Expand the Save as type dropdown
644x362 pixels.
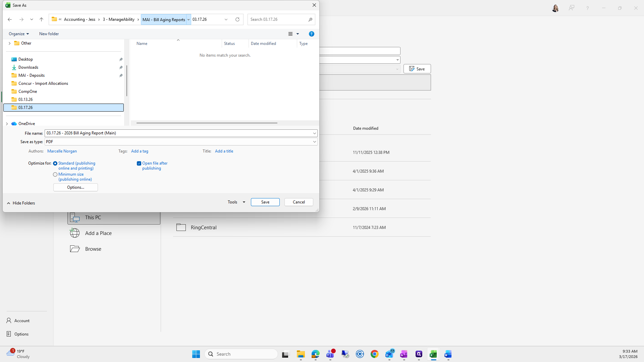tap(314, 142)
